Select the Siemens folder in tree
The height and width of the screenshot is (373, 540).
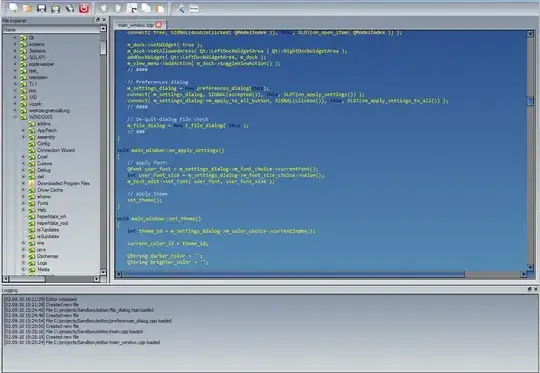point(37,51)
